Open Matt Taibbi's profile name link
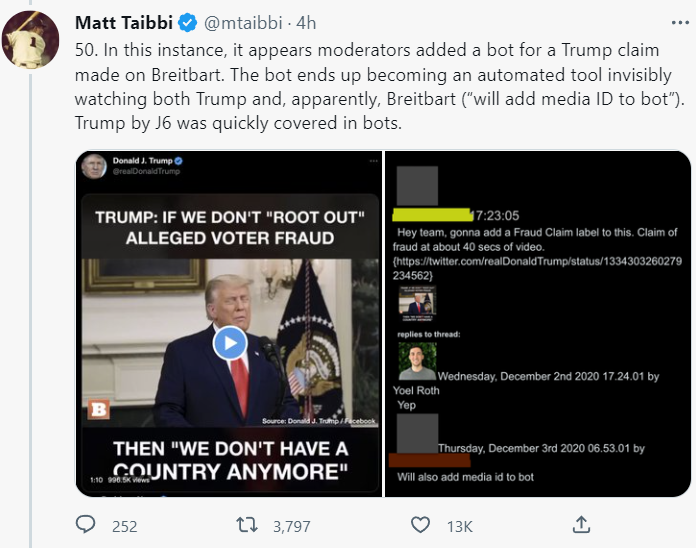Viewport: 696px width, 548px height. tap(123, 23)
